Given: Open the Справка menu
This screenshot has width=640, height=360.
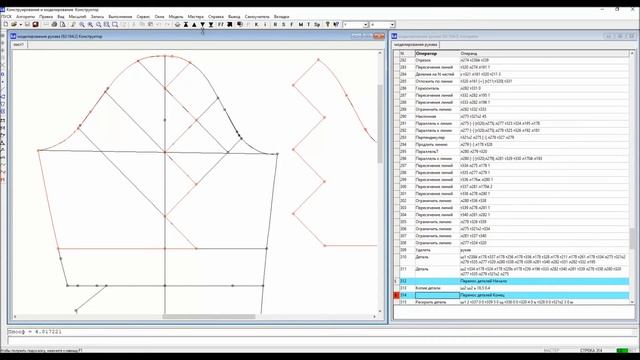Looking at the screenshot, I should [216, 17].
